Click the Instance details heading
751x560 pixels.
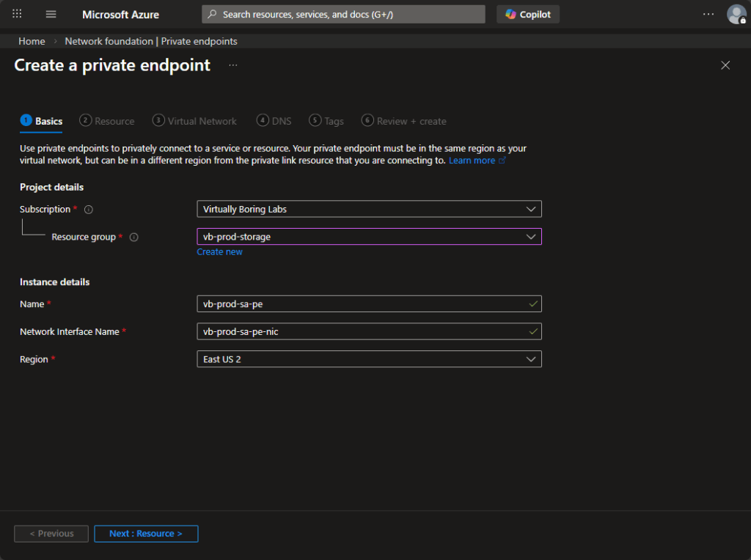point(54,282)
